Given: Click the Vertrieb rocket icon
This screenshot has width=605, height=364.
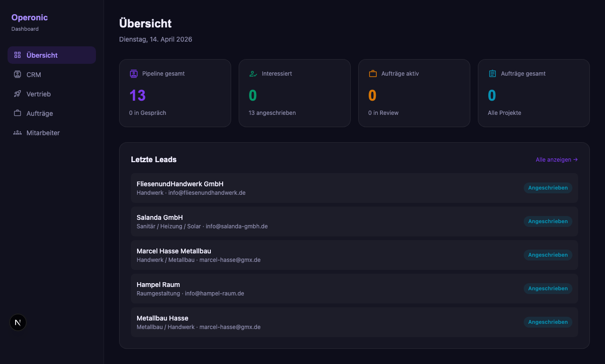Looking at the screenshot, I should click(17, 94).
